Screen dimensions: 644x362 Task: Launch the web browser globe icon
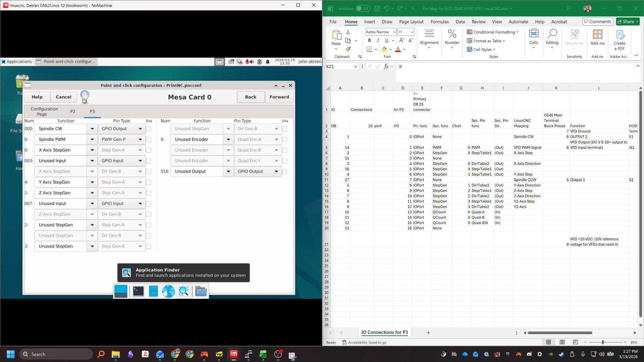(168, 291)
